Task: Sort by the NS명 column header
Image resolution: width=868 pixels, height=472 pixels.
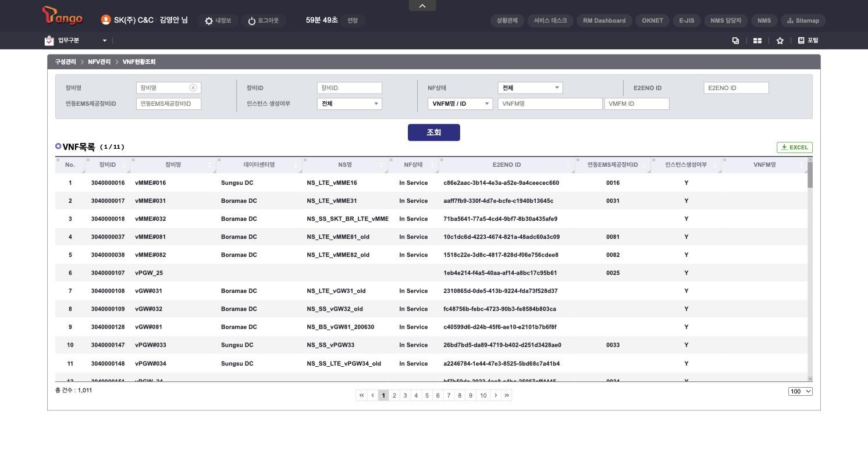Action: click(345, 165)
